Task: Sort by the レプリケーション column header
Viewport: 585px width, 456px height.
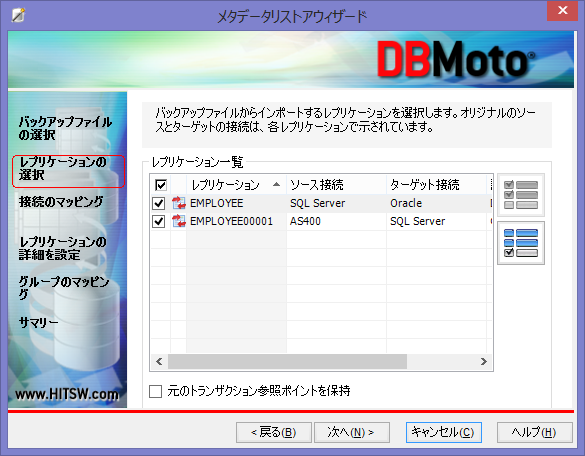Action: coord(236,185)
